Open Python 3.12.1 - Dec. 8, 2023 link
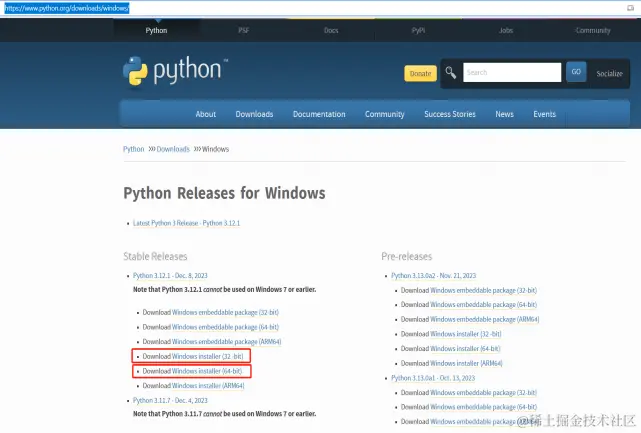641x433 pixels. coord(170,276)
